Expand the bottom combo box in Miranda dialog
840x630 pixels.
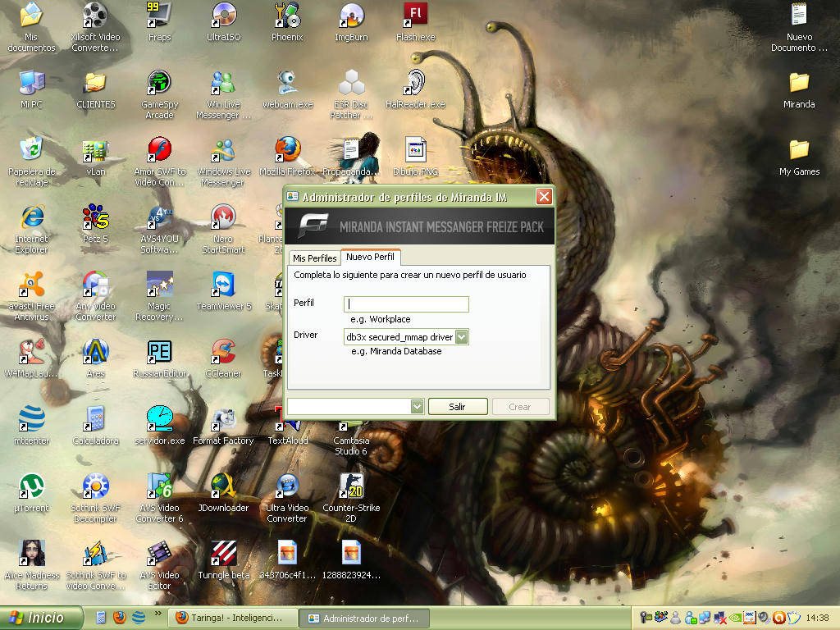(x=417, y=407)
